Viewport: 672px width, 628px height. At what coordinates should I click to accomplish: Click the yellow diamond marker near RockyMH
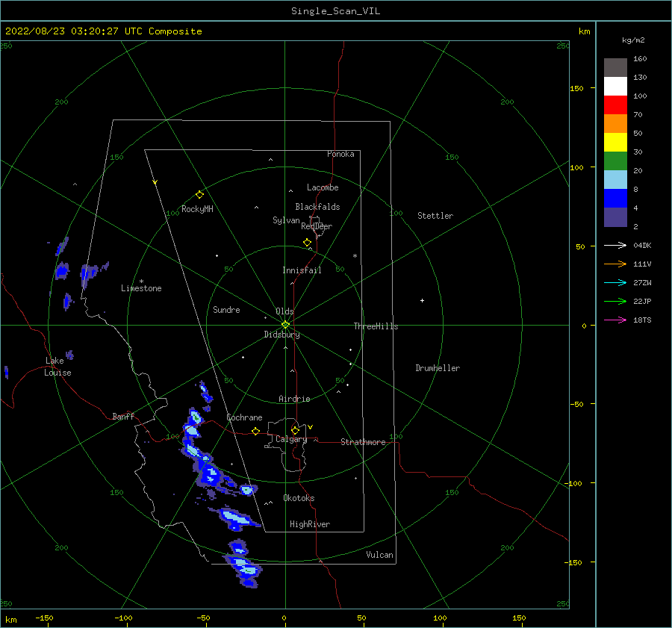click(x=199, y=195)
